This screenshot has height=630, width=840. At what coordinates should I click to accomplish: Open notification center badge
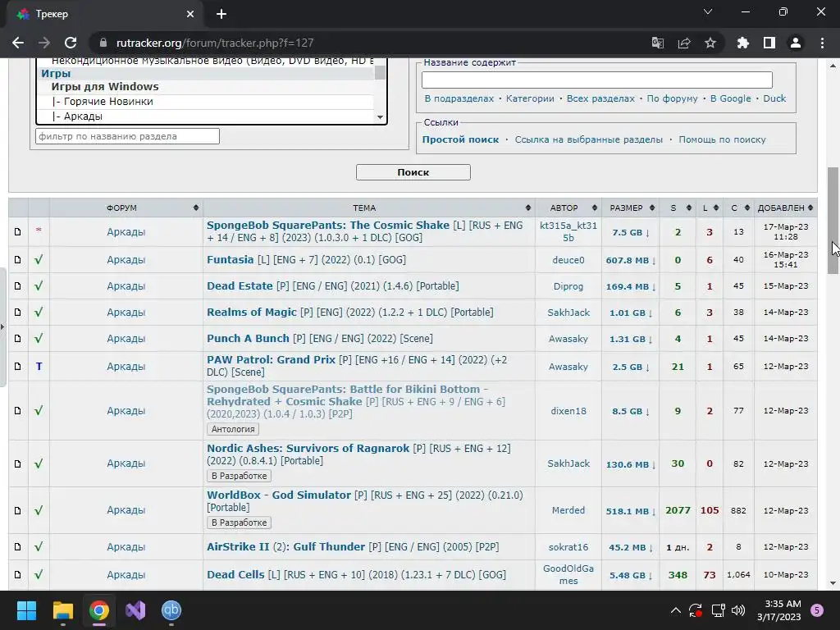[817, 610]
